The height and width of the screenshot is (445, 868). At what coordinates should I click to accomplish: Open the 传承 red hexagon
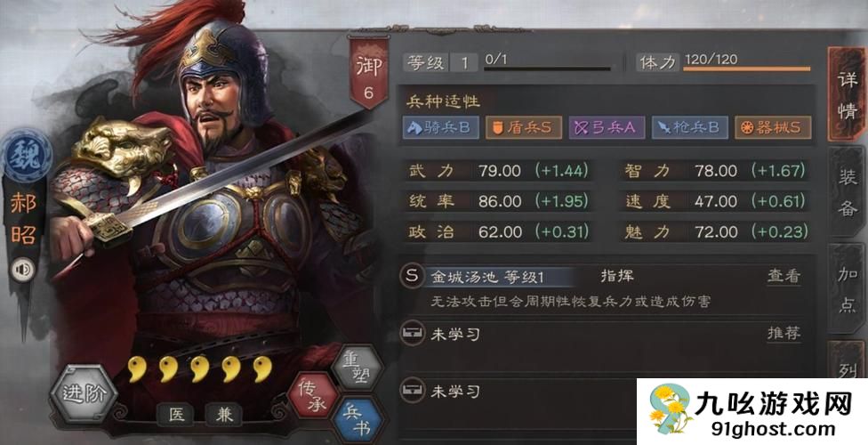coord(313,394)
